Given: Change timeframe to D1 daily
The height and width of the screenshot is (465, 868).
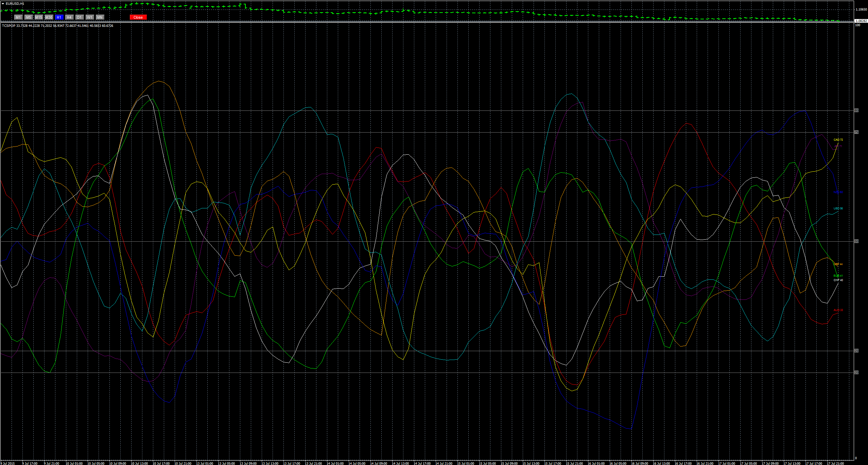Looking at the screenshot, I should (80, 17).
